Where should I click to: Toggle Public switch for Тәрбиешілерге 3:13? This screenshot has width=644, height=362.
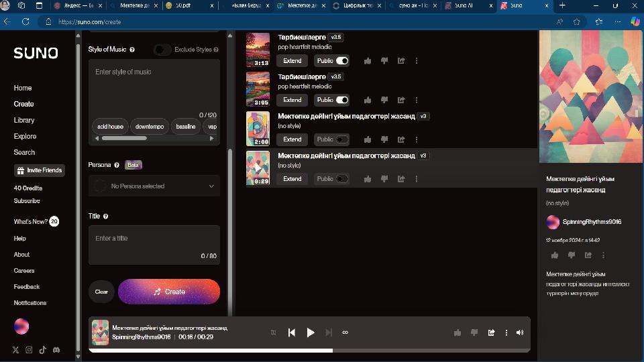(341, 61)
